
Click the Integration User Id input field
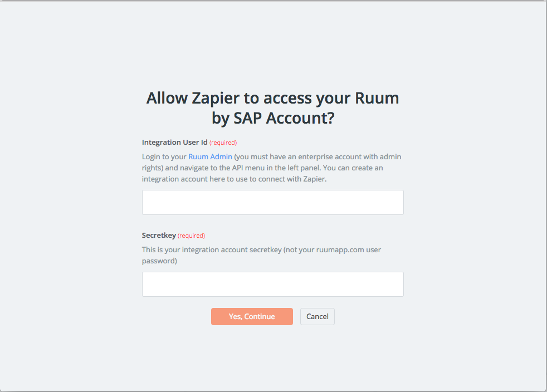pyautogui.click(x=272, y=202)
